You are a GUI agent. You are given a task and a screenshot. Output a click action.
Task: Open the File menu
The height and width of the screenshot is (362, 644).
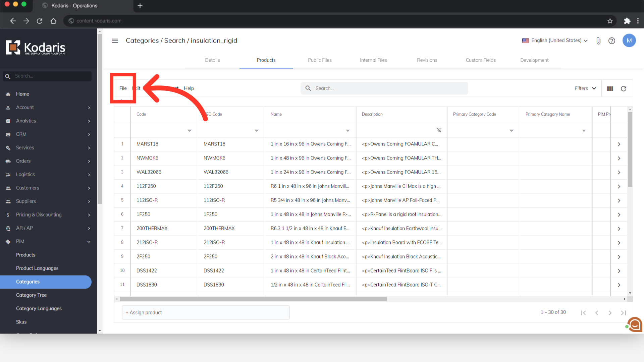coord(123,88)
